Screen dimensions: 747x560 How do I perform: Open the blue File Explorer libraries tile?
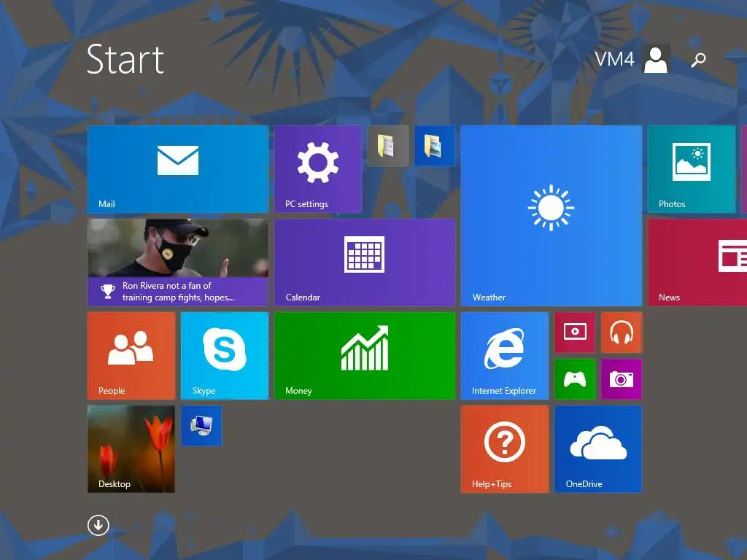pyautogui.click(x=435, y=146)
